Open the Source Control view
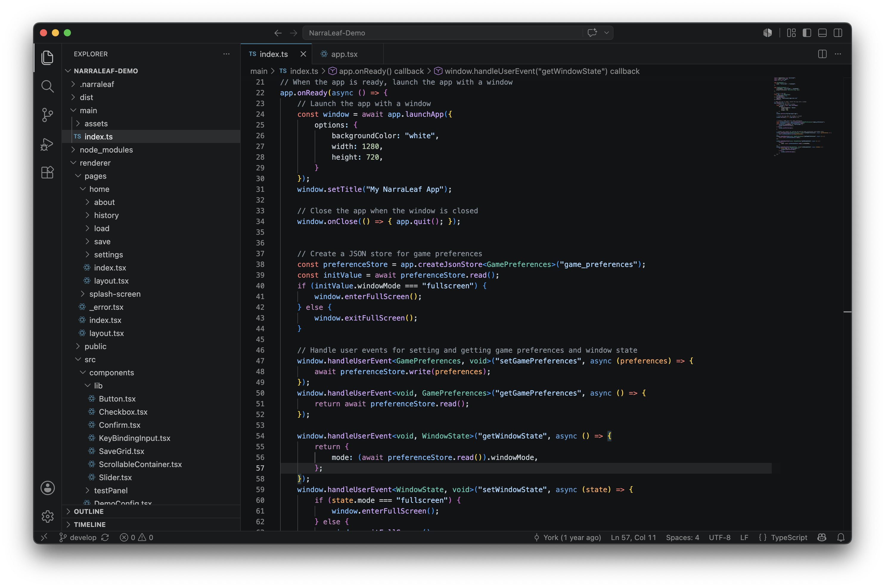This screenshot has height=588, width=885. click(x=47, y=115)
